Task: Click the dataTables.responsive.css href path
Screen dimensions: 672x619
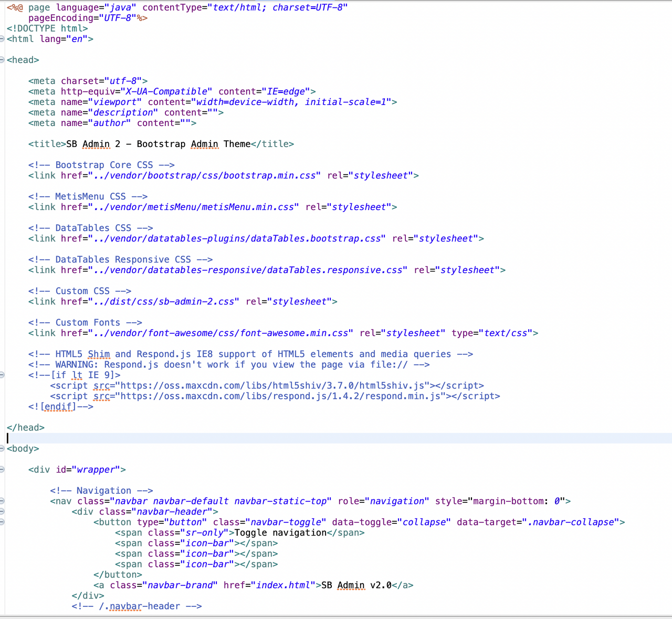Action: (248, 270)
